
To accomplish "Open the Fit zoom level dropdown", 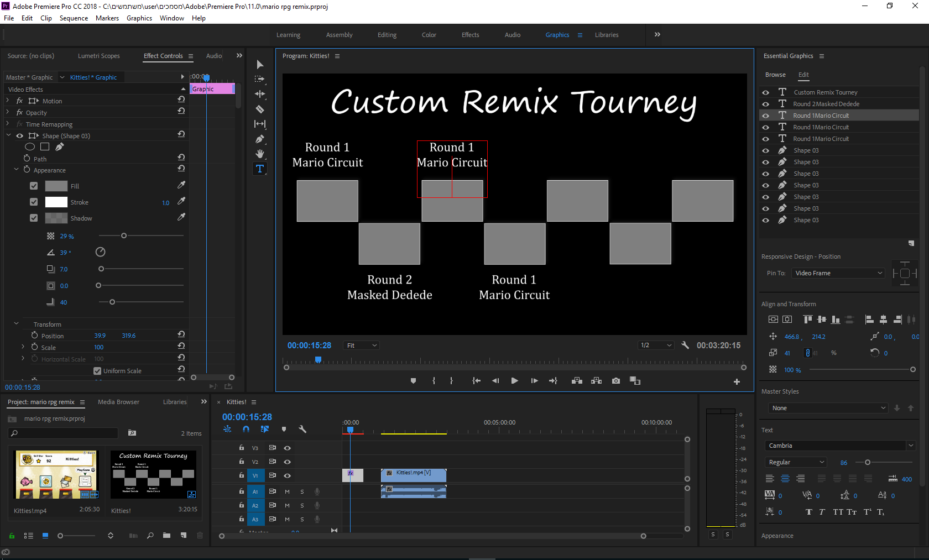I will point(361,346).
